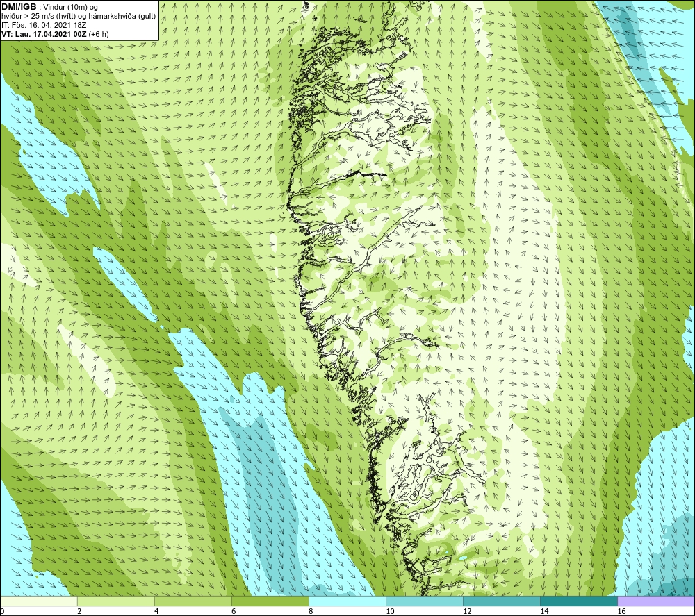The height and width of the screenshot is (616, 695).
Task: Click the 10–12 m/s turquoise swatch
Action: [425, 601]
